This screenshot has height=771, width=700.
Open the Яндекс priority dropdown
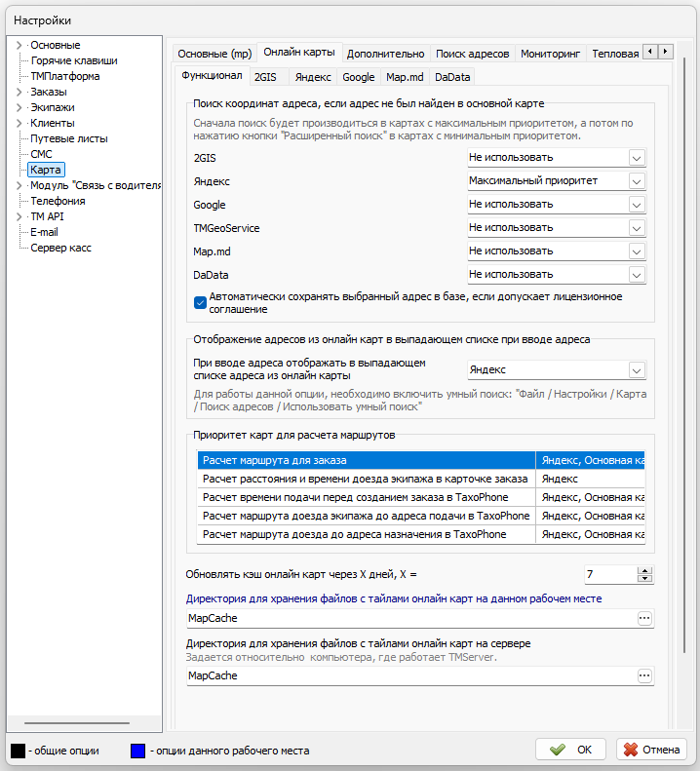pyautogui.click(x=637, y=181)
